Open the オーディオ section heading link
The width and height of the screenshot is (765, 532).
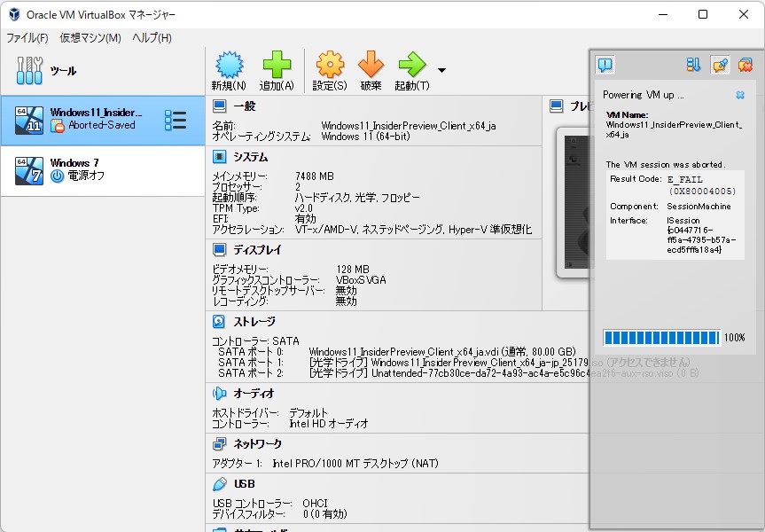(254, 393)
